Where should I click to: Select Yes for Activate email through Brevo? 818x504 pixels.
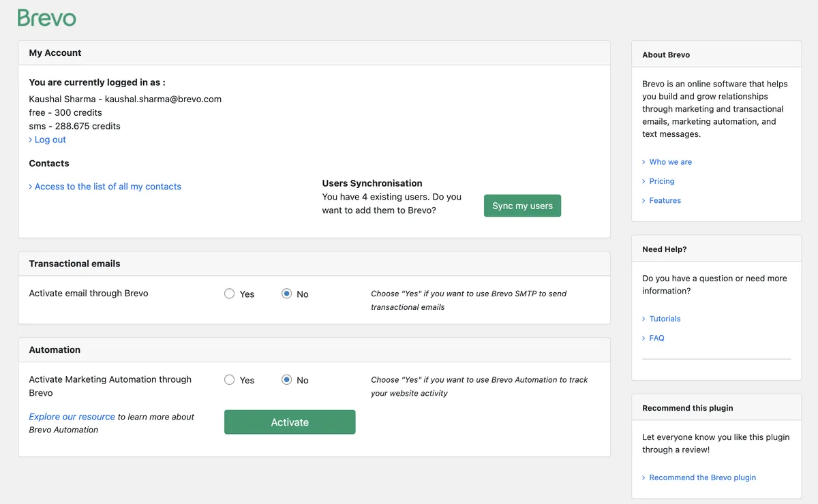click(230, 294)
